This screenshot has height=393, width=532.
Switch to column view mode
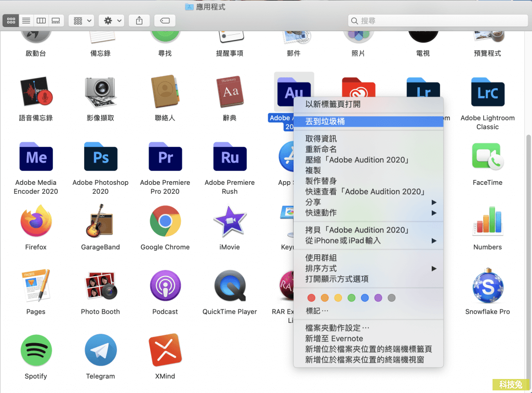[41, 21]
